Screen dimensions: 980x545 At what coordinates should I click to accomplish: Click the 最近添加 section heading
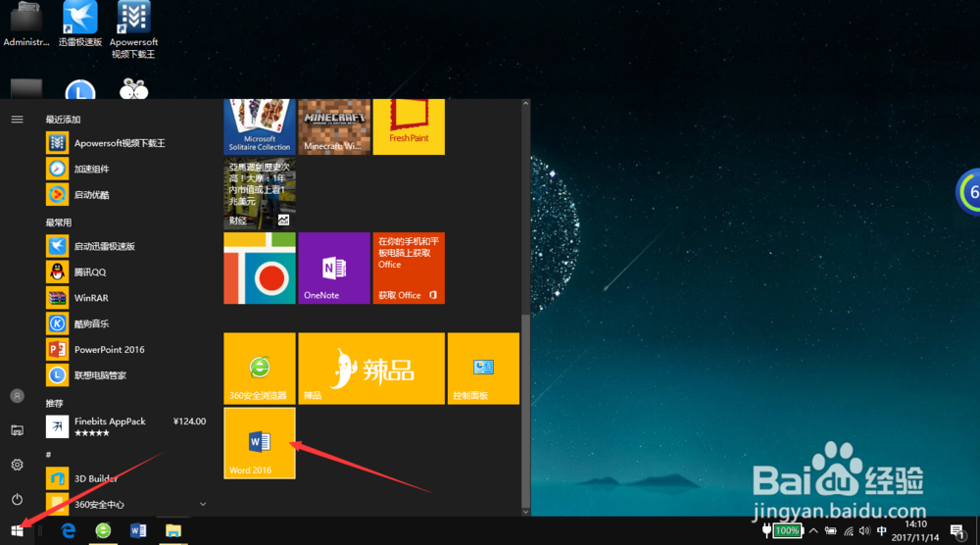[x=63, y=120]
